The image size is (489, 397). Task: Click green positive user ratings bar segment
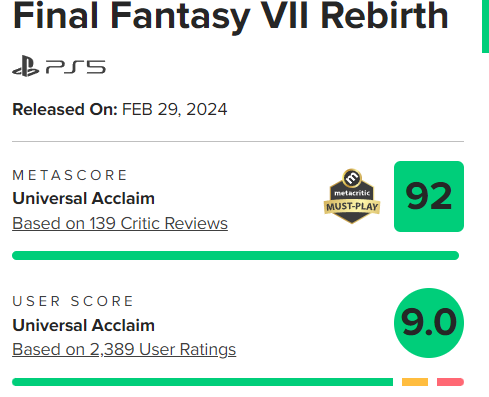tap(202, 382)
